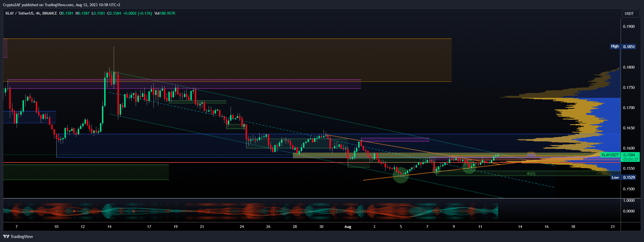This screenshot has width=644, height=242.
Task: Click the close value C0.1584
Action: 114,13
